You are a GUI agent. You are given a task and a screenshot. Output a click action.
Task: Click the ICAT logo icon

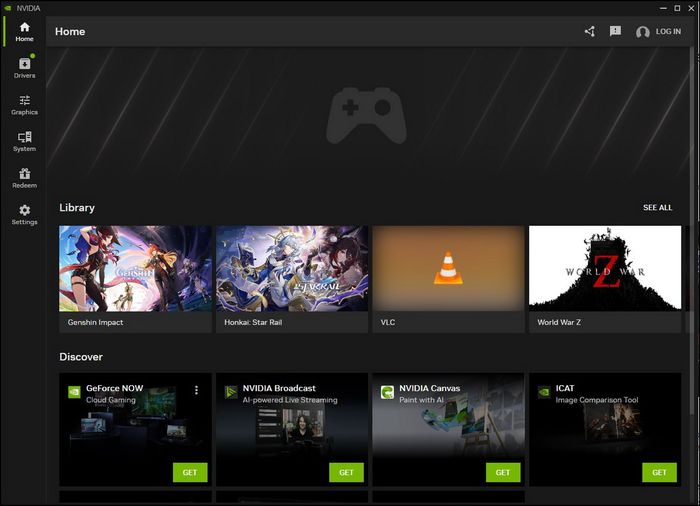click(544, 392)
